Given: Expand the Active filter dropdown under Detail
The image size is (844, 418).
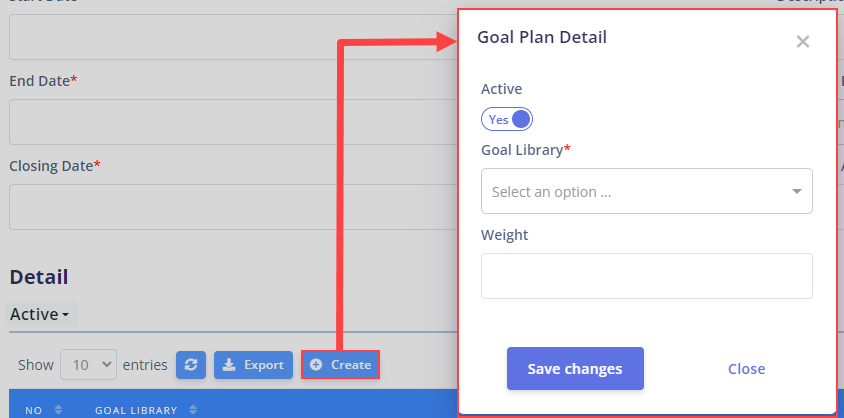Looking at the screenshot, I should (41, 314).
